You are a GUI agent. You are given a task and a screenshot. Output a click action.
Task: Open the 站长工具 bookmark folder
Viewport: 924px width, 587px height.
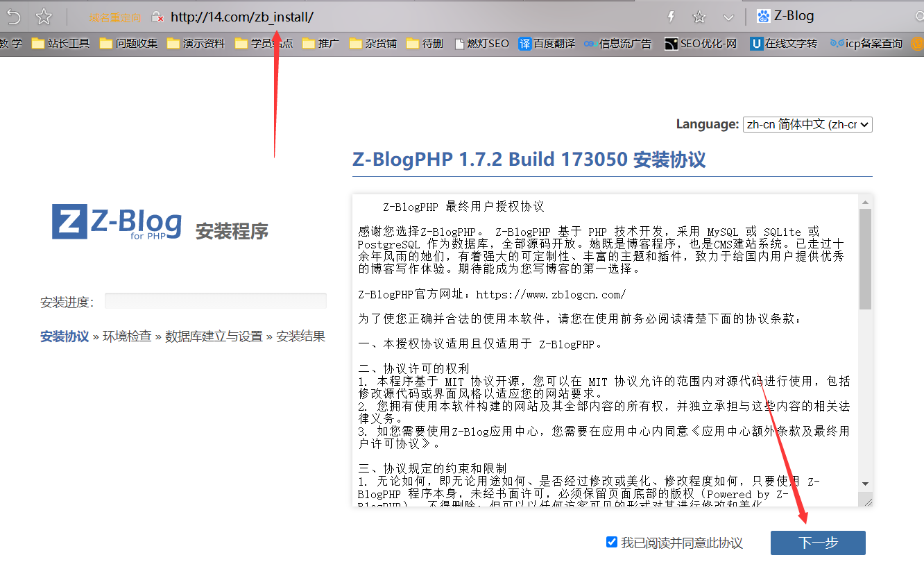coord(60,43)
